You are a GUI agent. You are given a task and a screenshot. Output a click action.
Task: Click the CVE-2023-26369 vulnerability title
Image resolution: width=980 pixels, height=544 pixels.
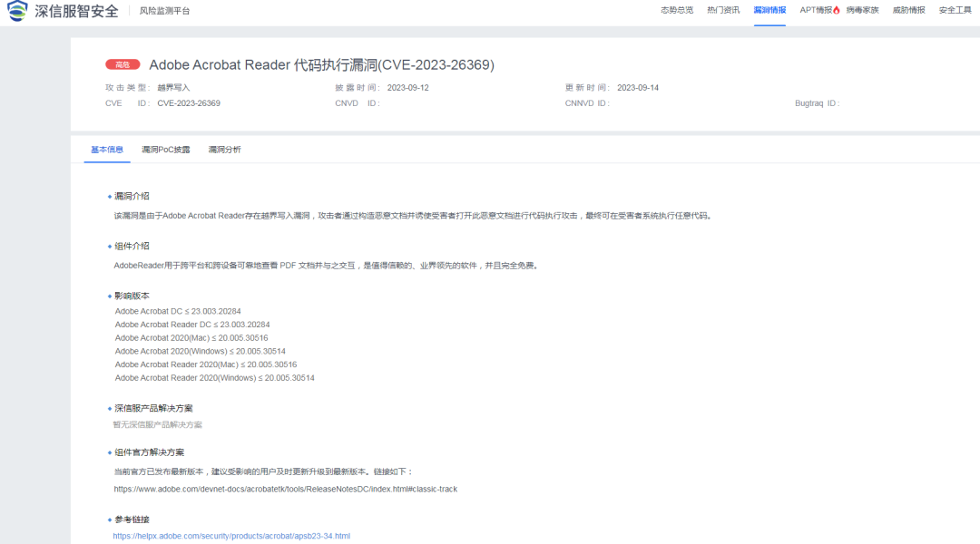tap(322, 65)
